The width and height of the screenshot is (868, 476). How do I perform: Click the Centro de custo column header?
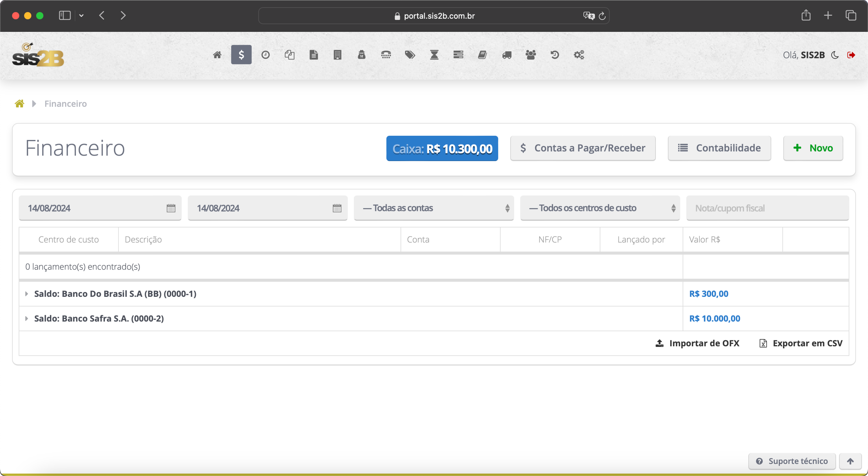pos(68,240)
